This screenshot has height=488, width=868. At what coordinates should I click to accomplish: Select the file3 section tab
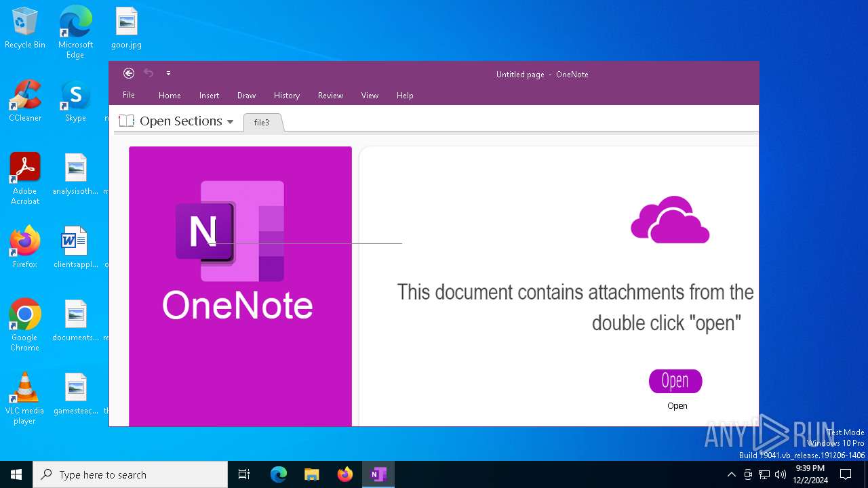pos(262,123)
